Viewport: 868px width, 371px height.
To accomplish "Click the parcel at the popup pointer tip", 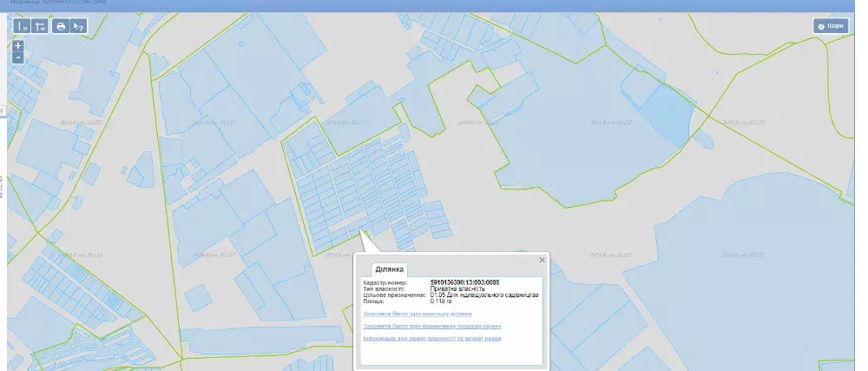I will coord(364,232).
